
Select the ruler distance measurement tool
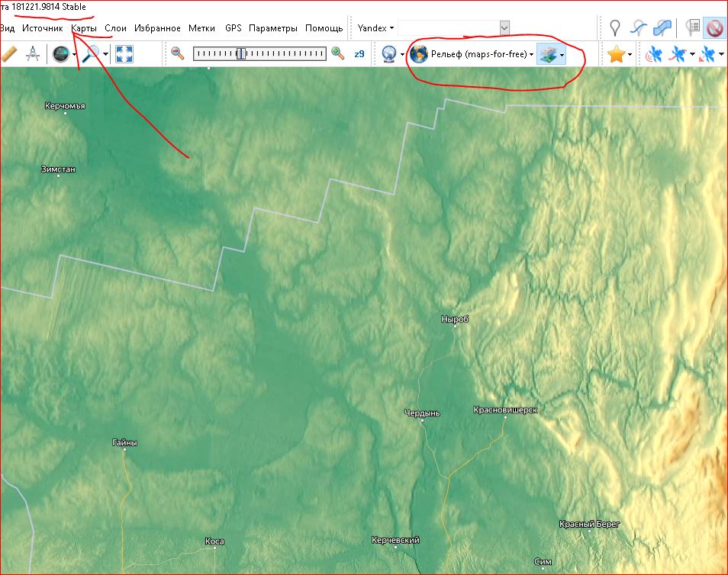coord(10,54)
